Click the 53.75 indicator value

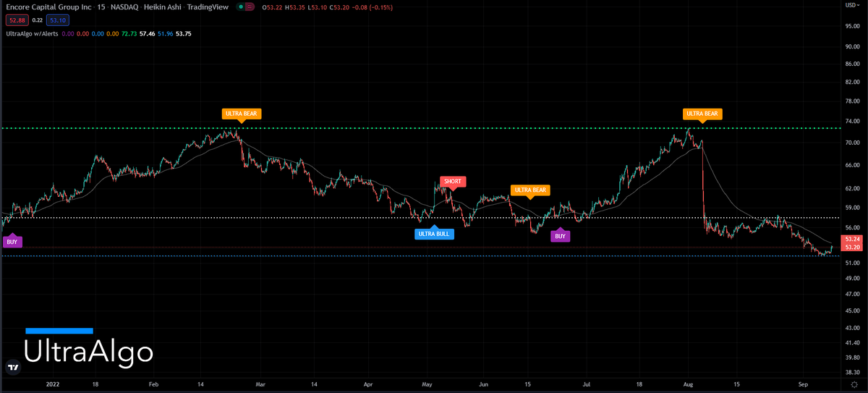[x=184, y=33]
